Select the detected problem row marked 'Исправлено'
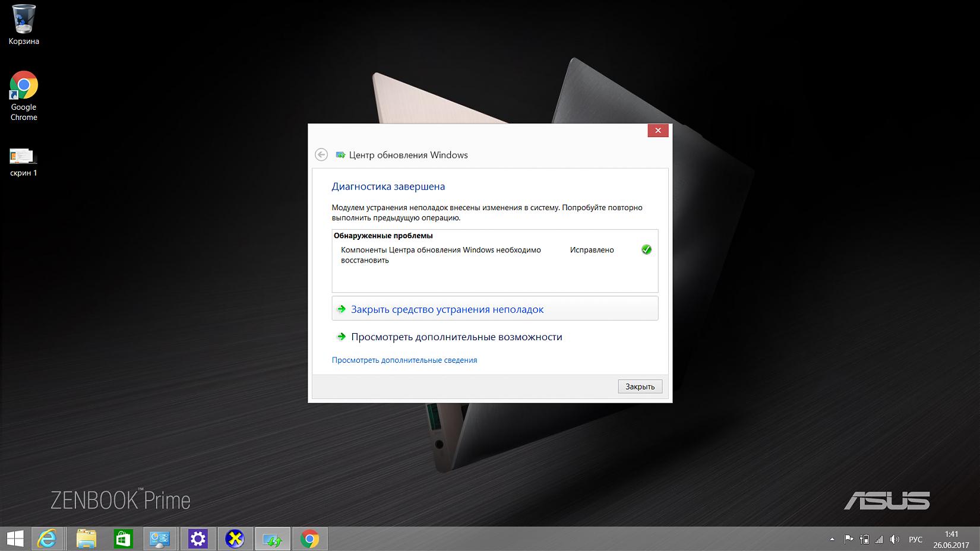Viewport: 980px width, 551px height. 494,255
